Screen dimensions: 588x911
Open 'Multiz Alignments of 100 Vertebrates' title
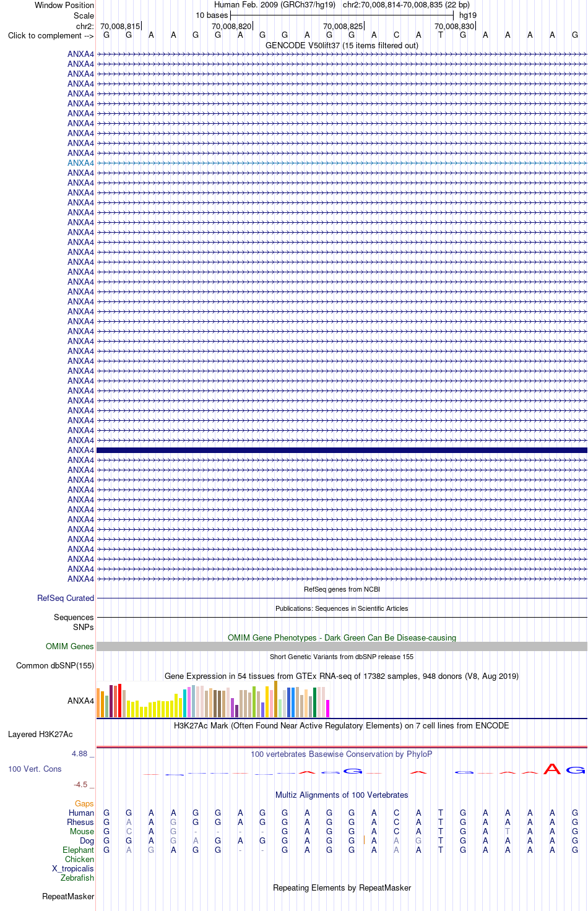click(x=342, y=795)
